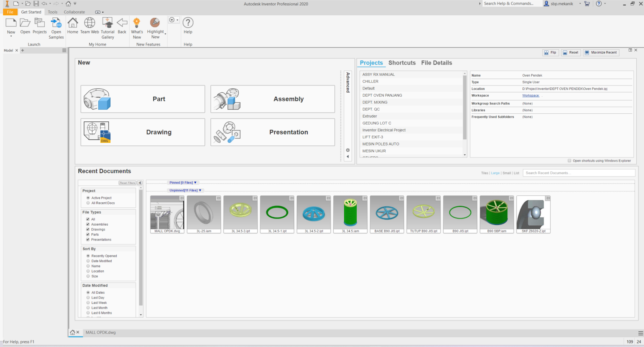The height and width of the screenshot is (347, 644).
Task: Click Maximize Recent button
Action: pos(601,52)
